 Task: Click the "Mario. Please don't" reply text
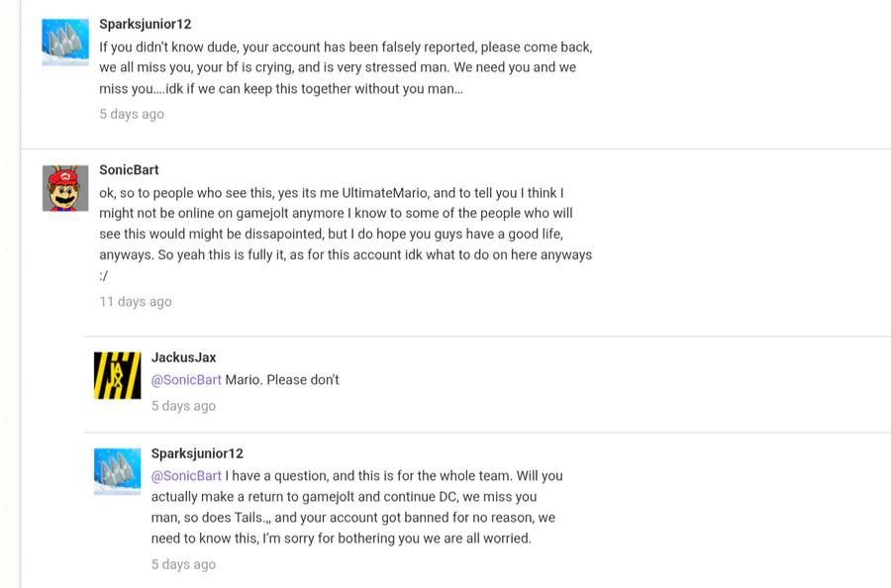pos(282,380)
